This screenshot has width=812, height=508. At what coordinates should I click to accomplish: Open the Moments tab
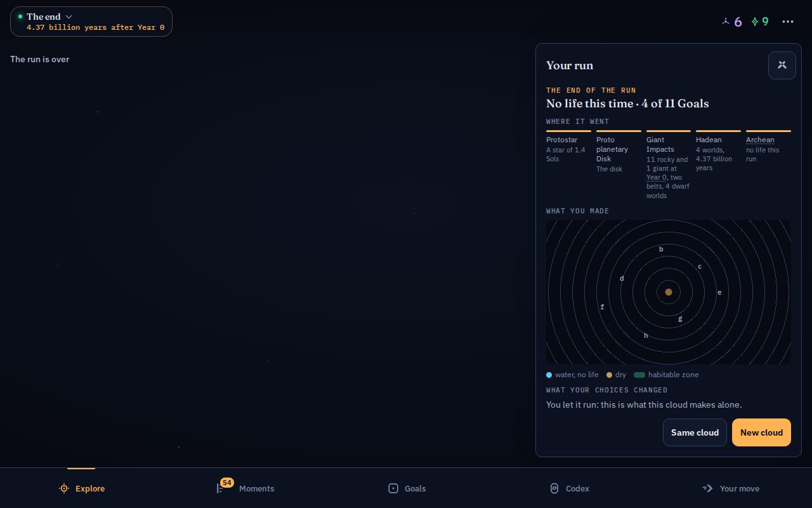click(x=245, y=488)
